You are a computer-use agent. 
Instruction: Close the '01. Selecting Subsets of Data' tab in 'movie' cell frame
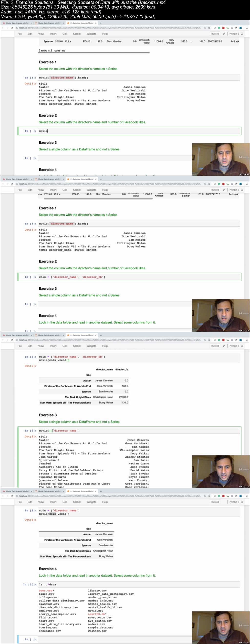[96, 23]
